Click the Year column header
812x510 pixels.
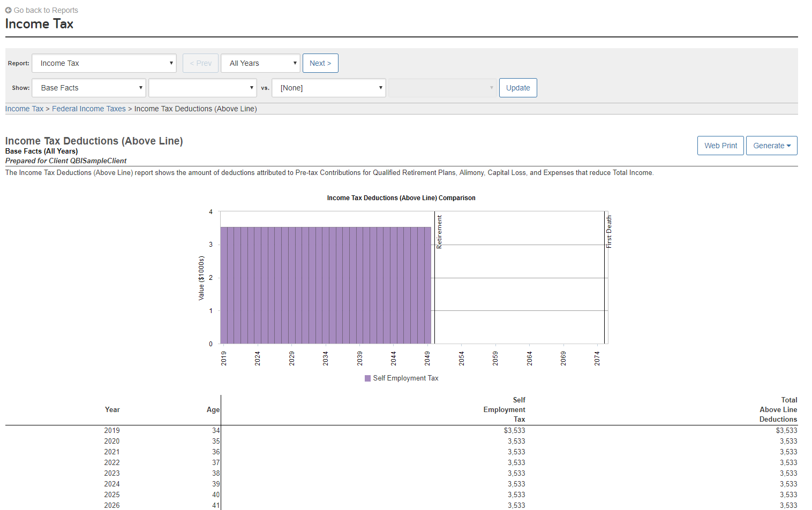pyautogui.click(x=112, y=409)
